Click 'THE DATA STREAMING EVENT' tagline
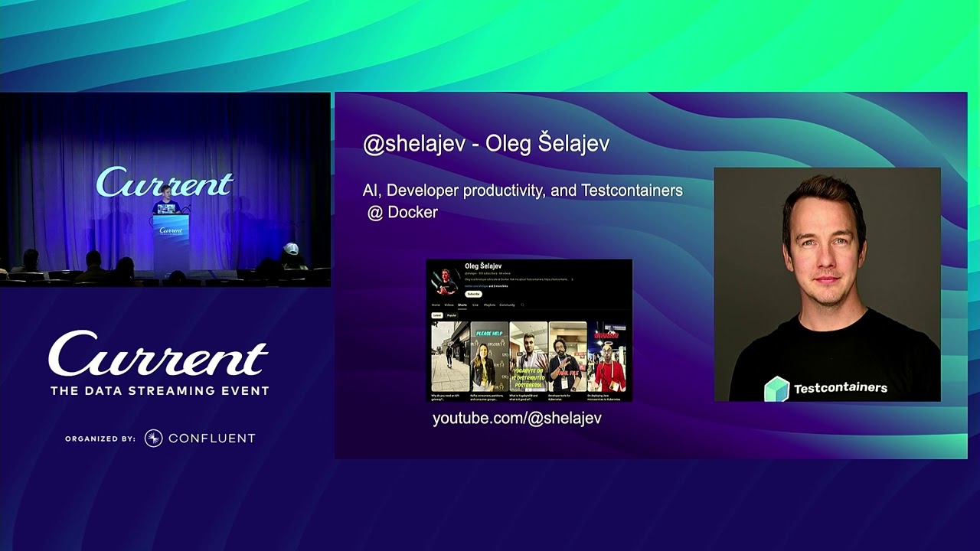The height and width of the screenshot is (551, 980). (x=159, y=390)
